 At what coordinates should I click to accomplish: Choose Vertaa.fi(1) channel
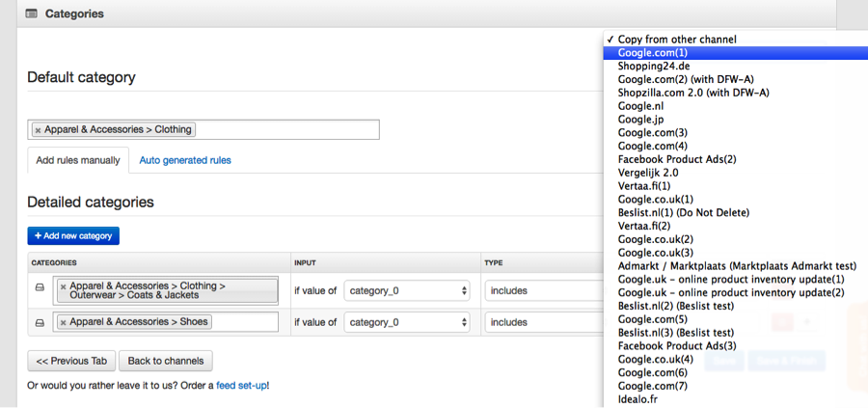click(x=735, y=186)
